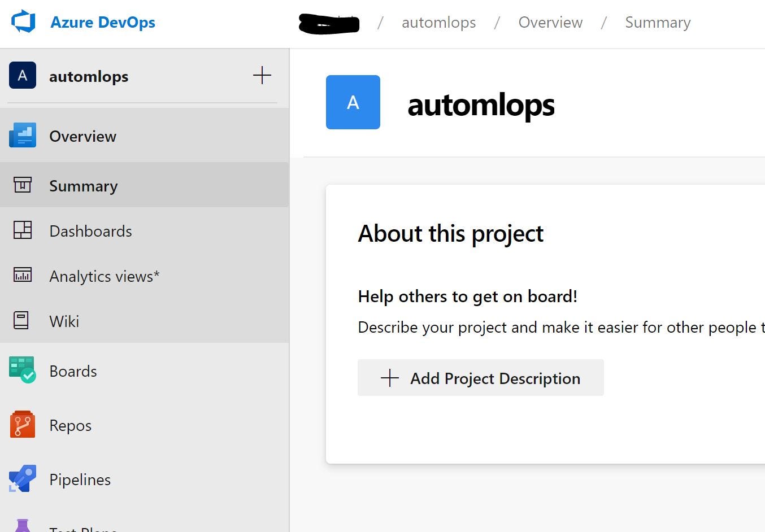Click the automlops project title heading
Image resolution: width=765 pixels, height=532 pixels.
pyautogui.click(x=481, y=105)
